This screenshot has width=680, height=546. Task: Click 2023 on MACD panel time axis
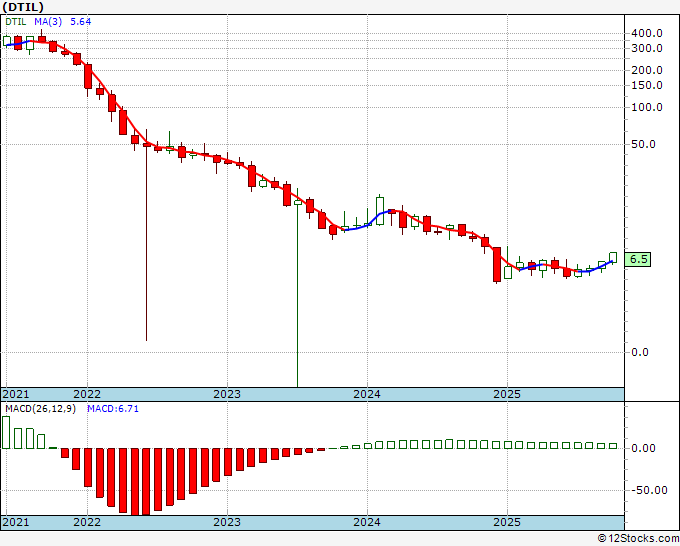227,522
